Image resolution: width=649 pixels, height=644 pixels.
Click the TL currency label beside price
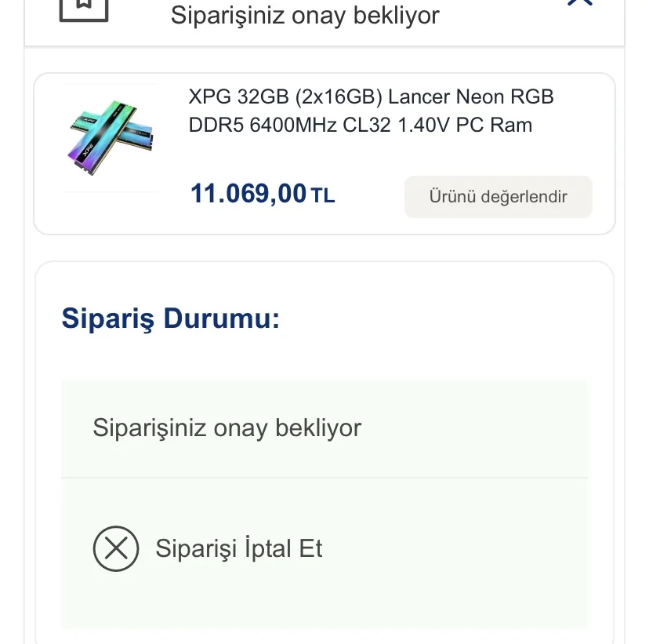coord(323,196)
